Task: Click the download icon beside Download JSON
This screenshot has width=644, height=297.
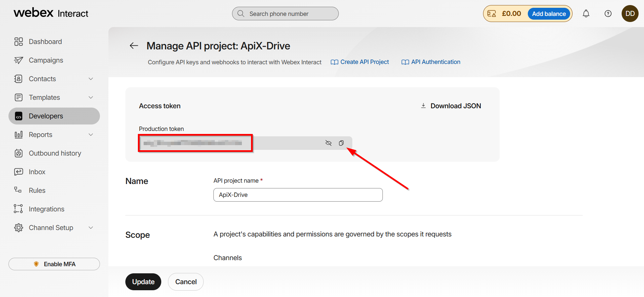Action: (423, 106)
